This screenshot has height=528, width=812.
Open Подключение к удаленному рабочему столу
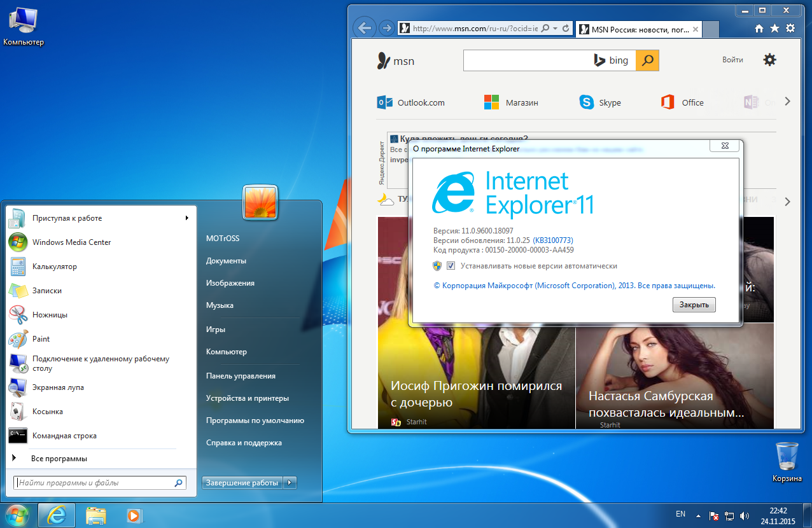click(102, 363)
